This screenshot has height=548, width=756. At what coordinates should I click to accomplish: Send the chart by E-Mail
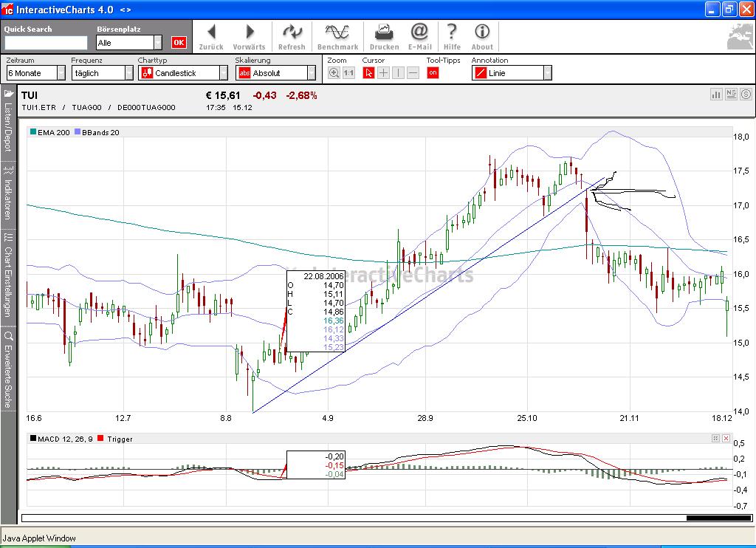[x=419, y=36]
